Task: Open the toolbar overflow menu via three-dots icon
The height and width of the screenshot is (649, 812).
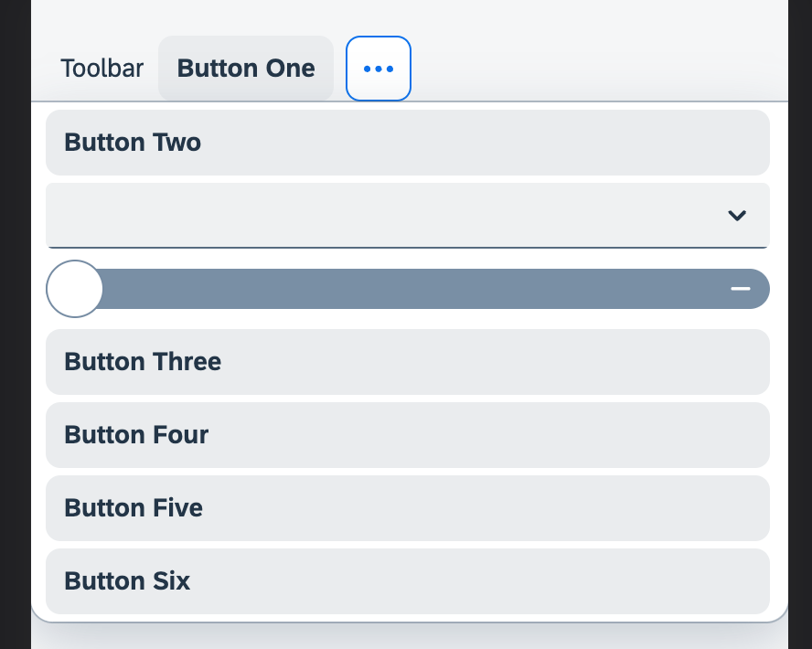Action: 379,68
